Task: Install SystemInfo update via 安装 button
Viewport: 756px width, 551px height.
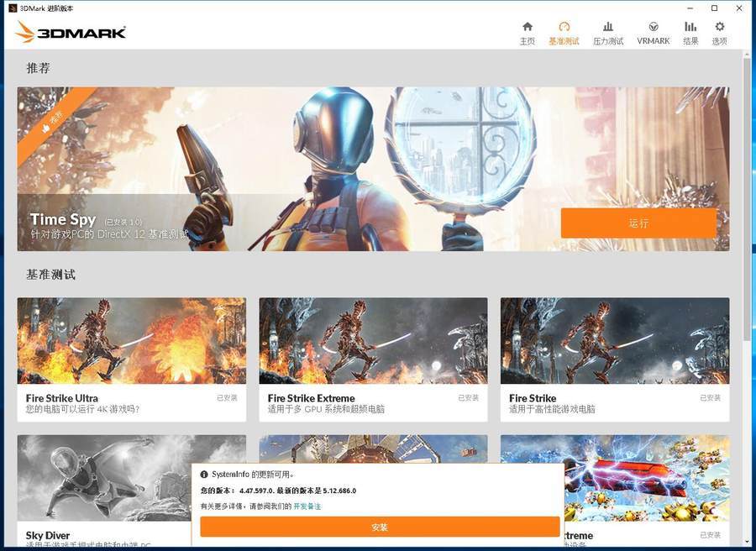Action: (x=380, y=527)
